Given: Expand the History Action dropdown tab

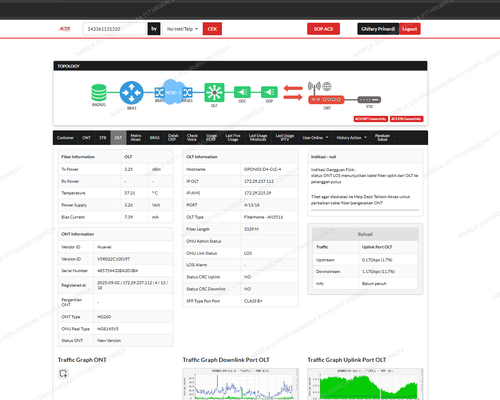Looking at the screenshot, I should 351,138.
